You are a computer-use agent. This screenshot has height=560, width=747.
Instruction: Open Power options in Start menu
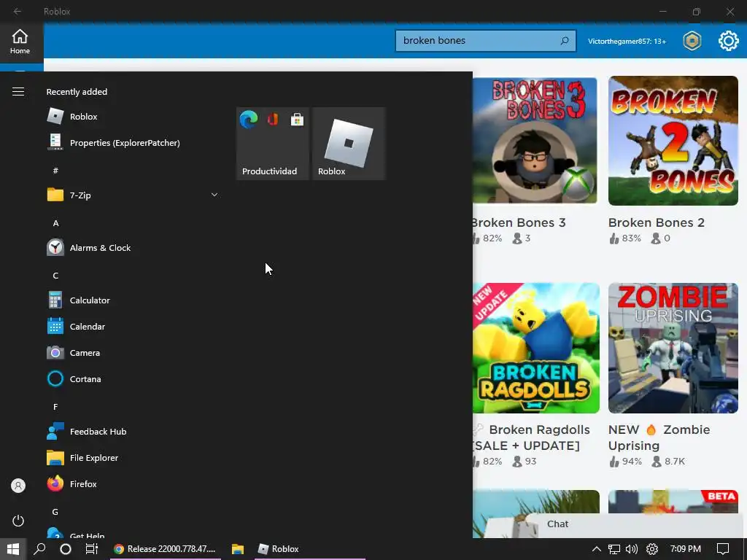click(18, 521)
